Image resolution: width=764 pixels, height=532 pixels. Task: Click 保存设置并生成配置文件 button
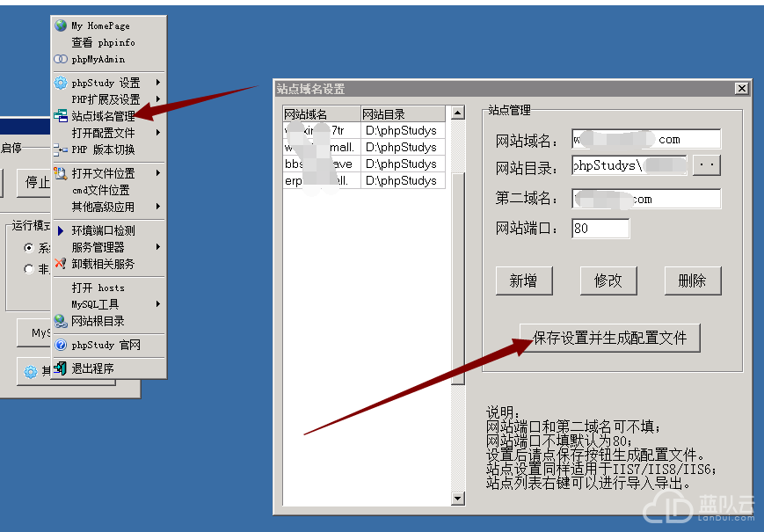tap(609, 338)
